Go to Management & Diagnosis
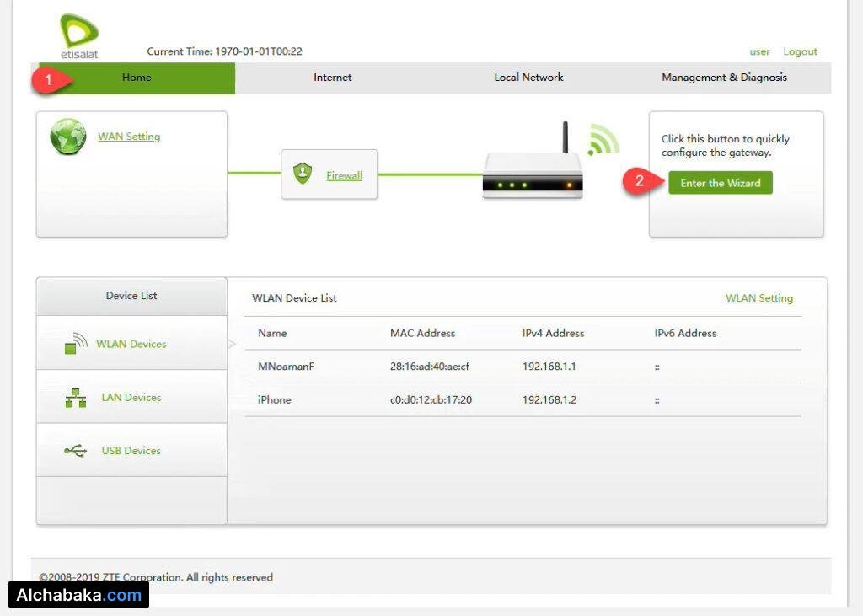The image size is (863, 616). pos(724,78)
